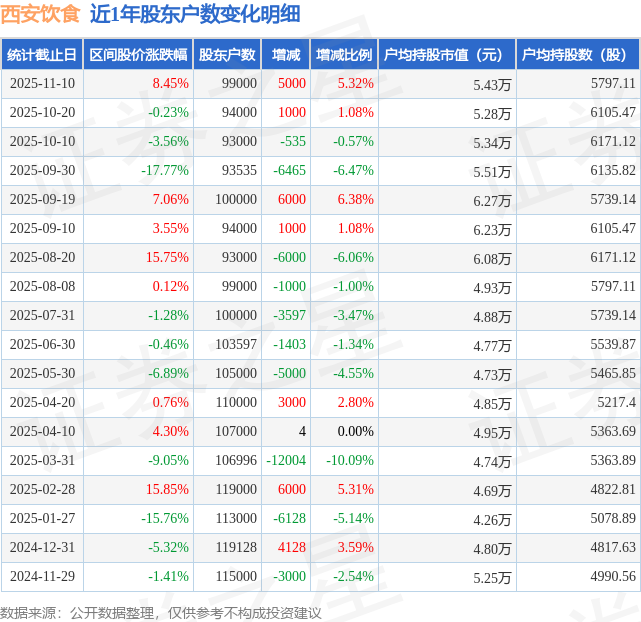
Task: Click the 区间股价涨跌幅 column header
Action: point(138,54)
